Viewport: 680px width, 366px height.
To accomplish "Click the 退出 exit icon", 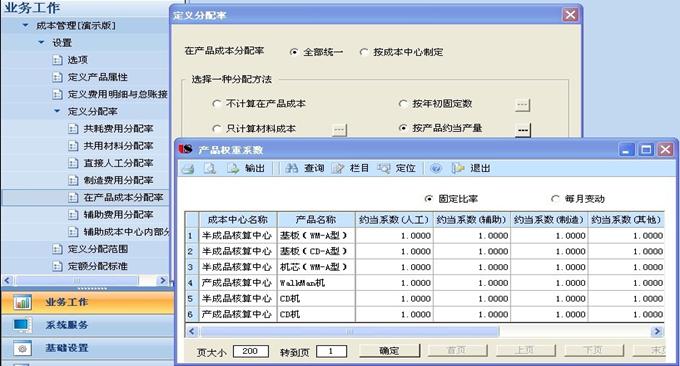I will pyautogui.click(x=458, y=169).
